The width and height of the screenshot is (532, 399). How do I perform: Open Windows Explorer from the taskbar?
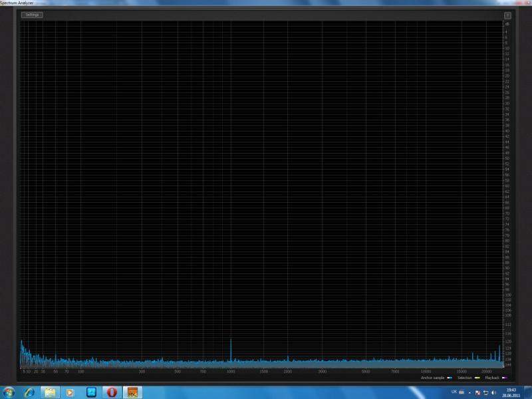click(x=50, y=392)
